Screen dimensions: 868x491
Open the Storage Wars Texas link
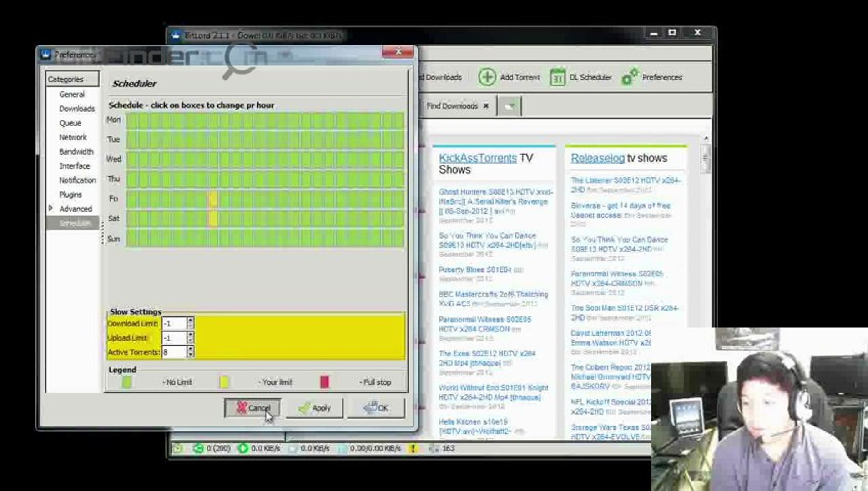tap(611, 432)
